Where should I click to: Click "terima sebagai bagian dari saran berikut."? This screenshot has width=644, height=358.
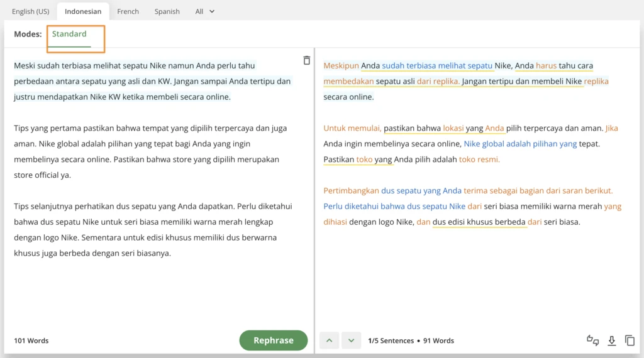point(538,191)
